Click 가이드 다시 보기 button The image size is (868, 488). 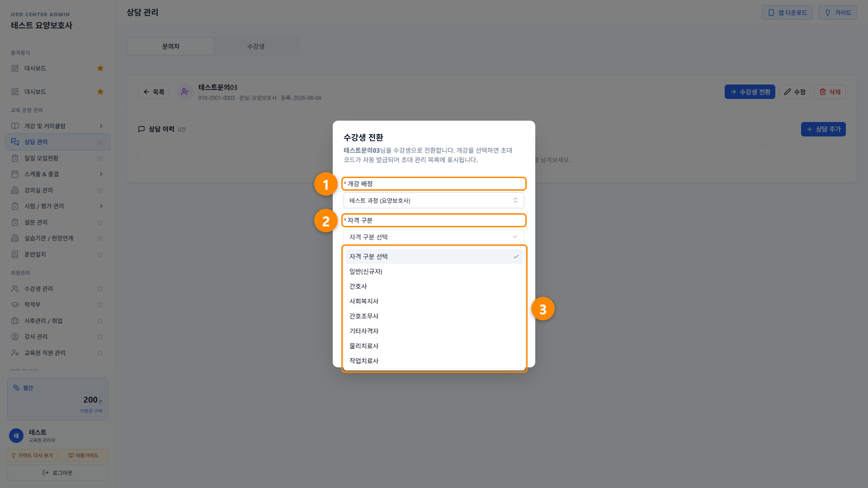[x=32, y=455]
